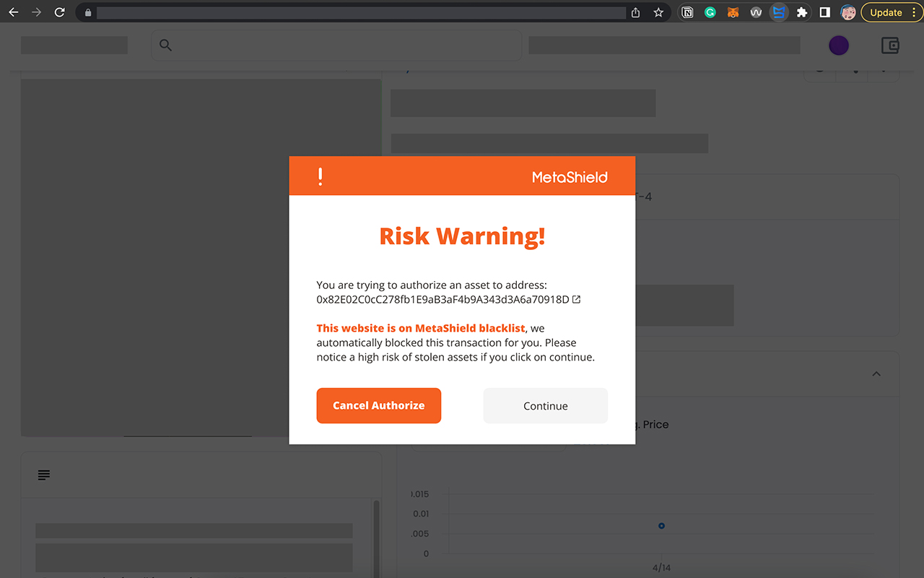Image resolution: width=924 pixels, height=578 pixels.
Task: Open the Notion extension icon
Action: [x=687, y=12]
